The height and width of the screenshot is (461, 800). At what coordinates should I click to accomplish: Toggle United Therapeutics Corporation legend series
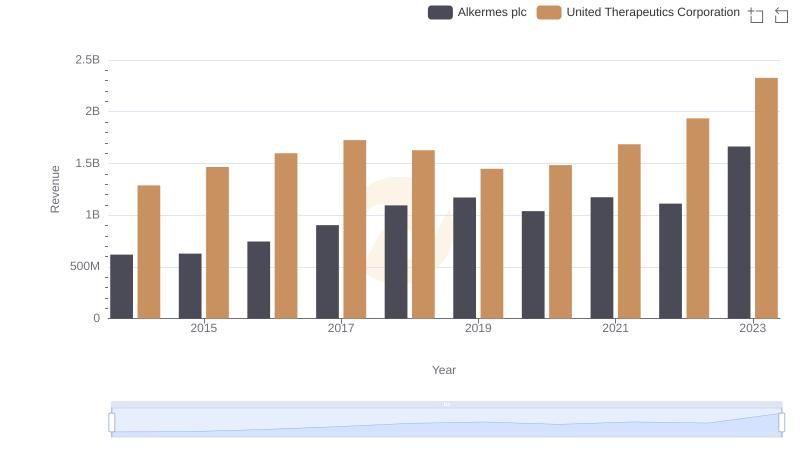638,12
